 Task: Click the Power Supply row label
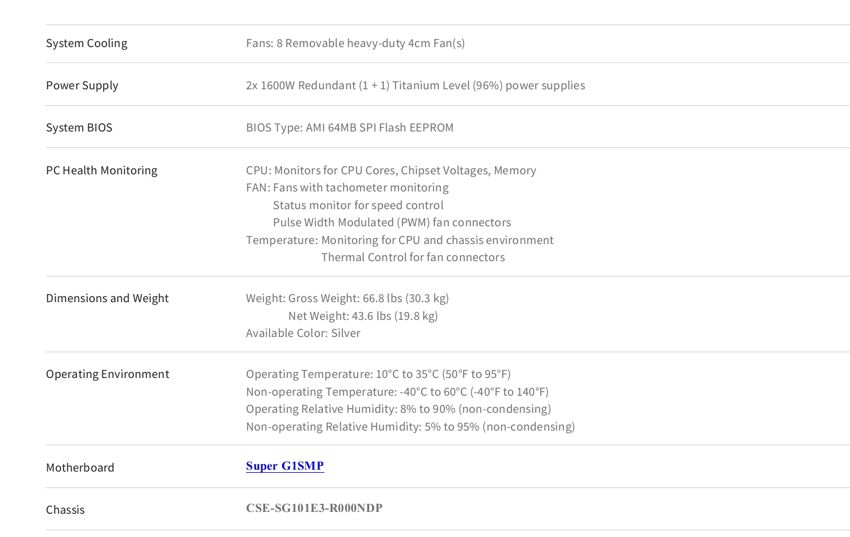coord(82,86)
